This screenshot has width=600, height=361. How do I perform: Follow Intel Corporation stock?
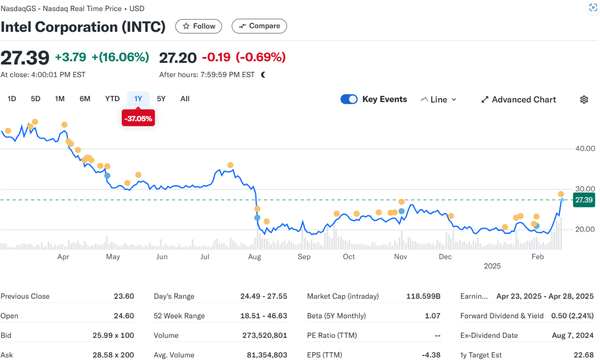point(198,26)
